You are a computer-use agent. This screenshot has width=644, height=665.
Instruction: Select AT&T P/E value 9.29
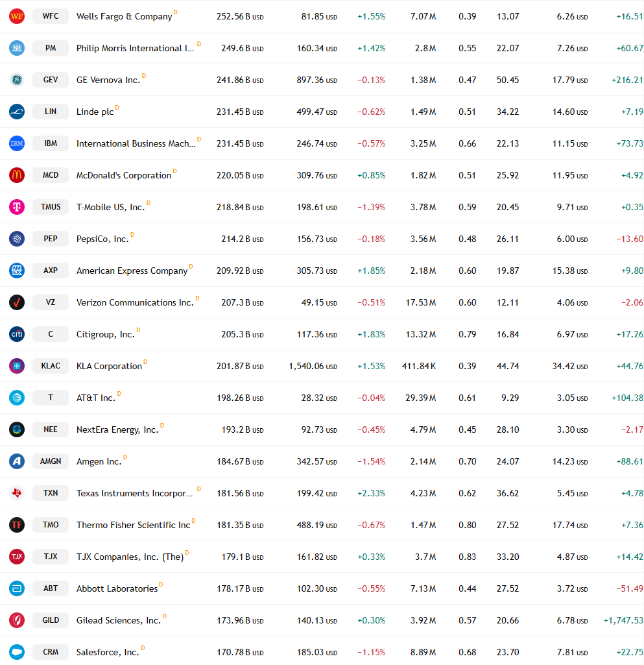click(x=510, y=398)
